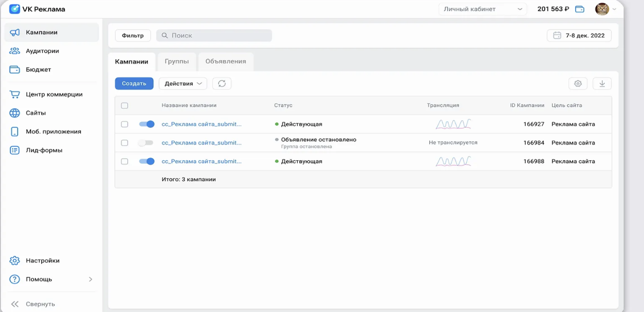This screenshot has height=312, width=644.
Task: Click the Не транслируется text
Action: [453, 143]
